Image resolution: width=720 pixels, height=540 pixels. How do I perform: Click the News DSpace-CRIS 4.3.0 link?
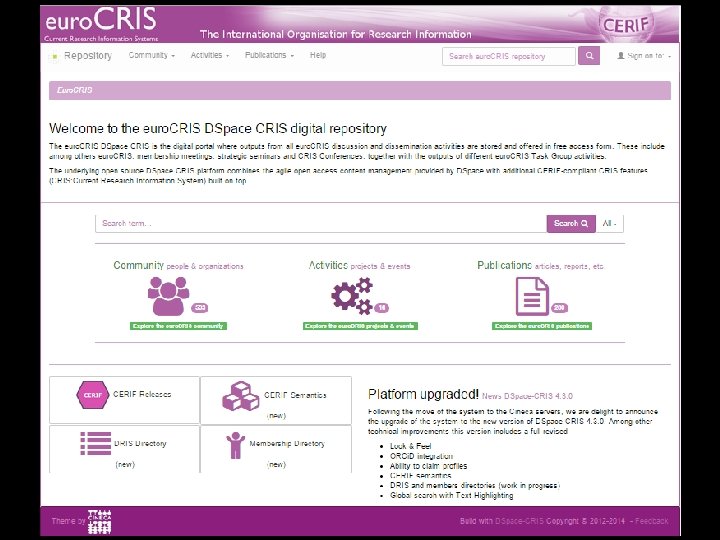coord(527,396)
